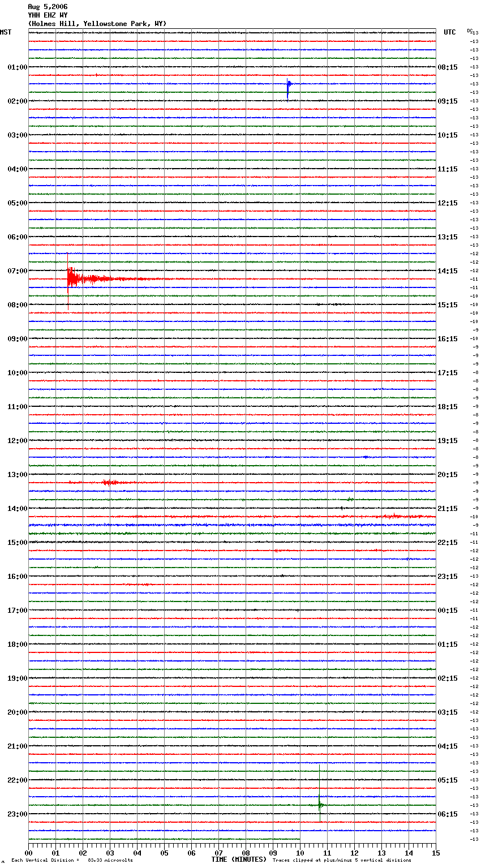
Task: Select the 13:00 MST row label
Action: 18,475
